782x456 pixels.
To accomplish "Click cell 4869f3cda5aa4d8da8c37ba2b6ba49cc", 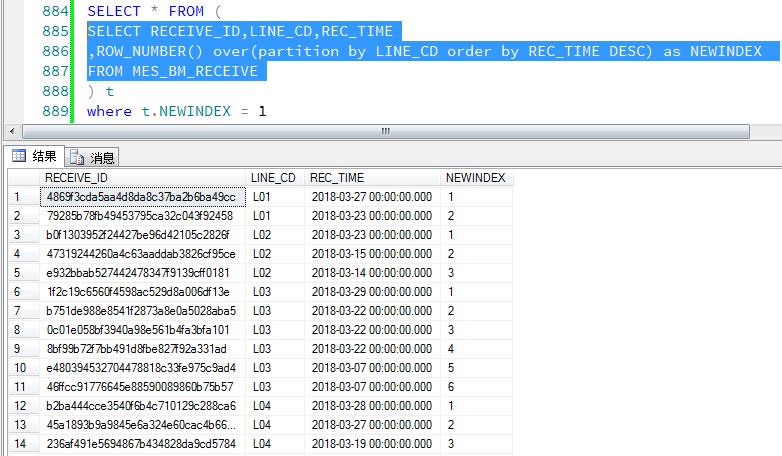I will [143, 197].
